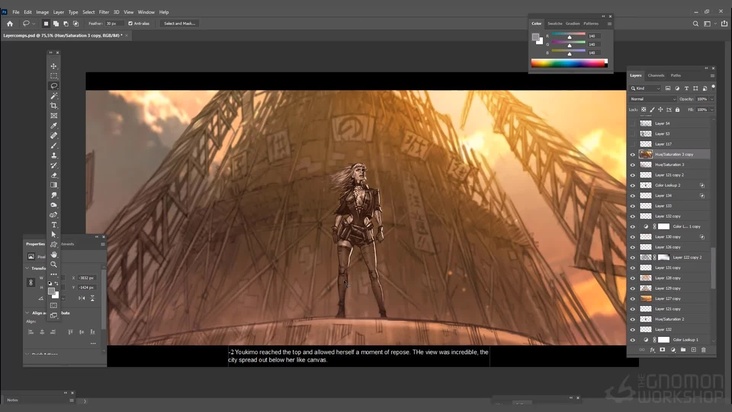732x412 pixels.
Task: Click the Select and Mask button
Action: 180,23
